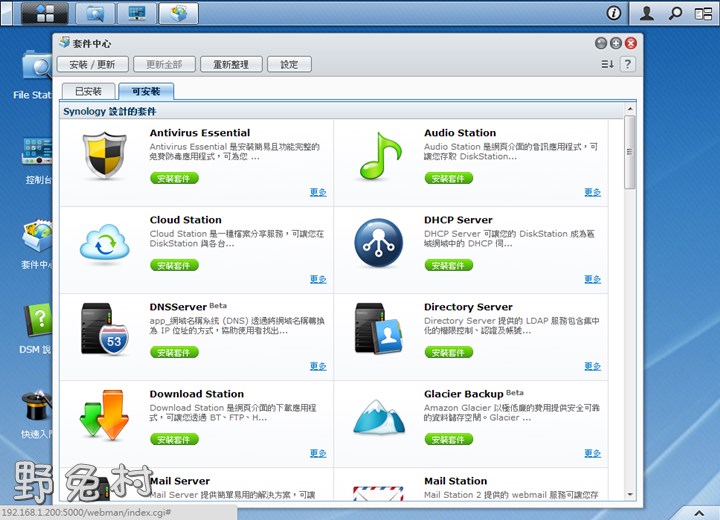The height and width of the screenshot is (520, 720).
Task: Click the Mail Server package title
Action: point(180,481)
